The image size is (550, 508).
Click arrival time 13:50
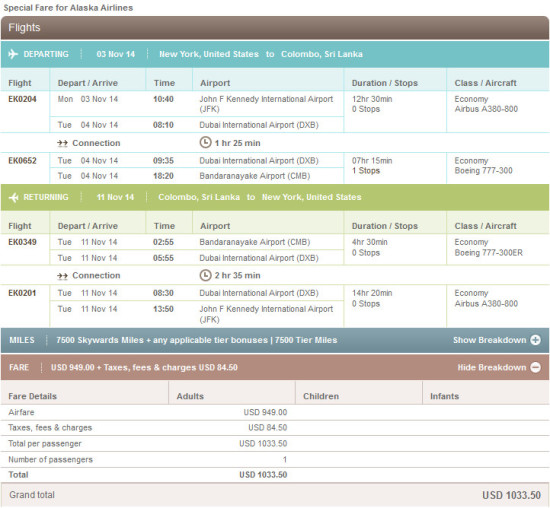(x=163, y=309)
